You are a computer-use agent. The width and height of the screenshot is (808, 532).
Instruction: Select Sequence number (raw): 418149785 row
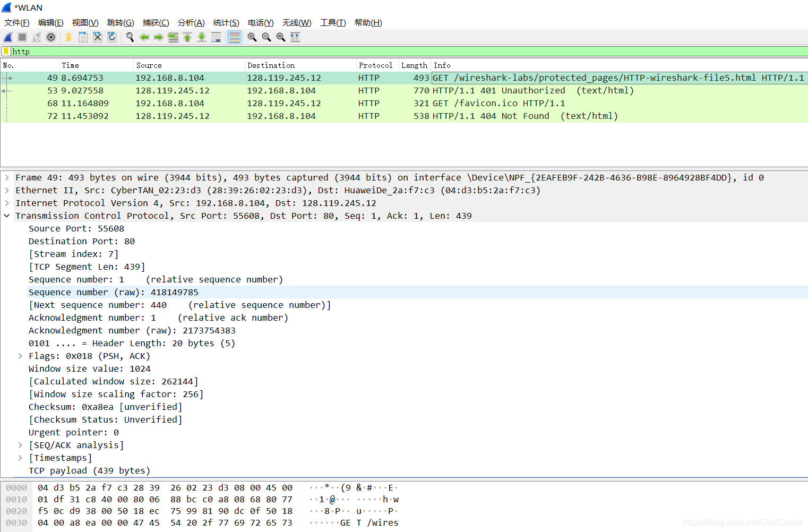417,292
